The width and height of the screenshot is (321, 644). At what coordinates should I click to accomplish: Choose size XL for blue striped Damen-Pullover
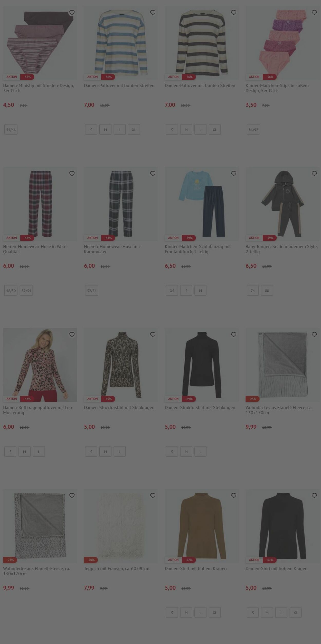tap(134, 130)
